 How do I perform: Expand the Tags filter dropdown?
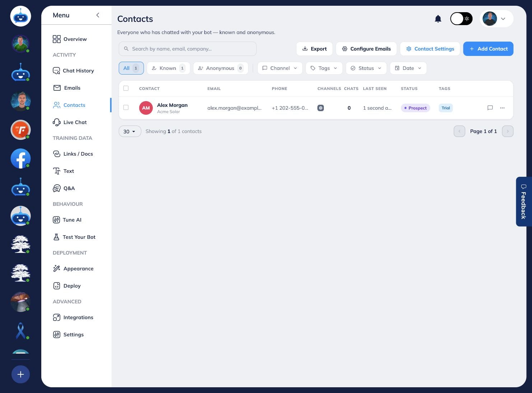[x=324, y=68]
